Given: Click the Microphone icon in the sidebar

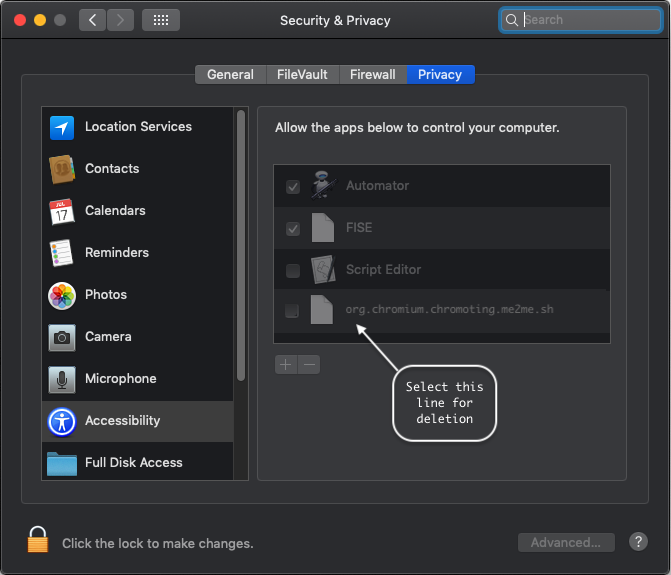Looking at the screenshot, I should pyautogui.click(x=62, y=379).
